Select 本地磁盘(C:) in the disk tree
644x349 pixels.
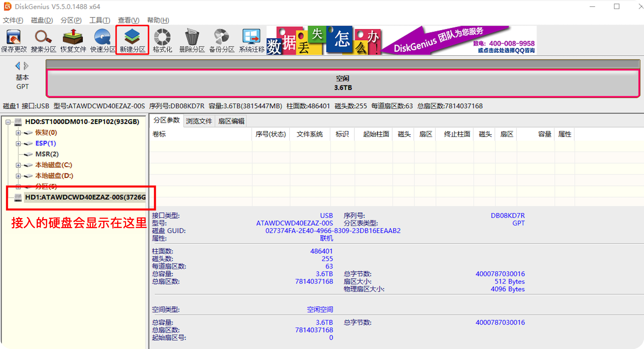pyautogui.click(x=54, y=165)
